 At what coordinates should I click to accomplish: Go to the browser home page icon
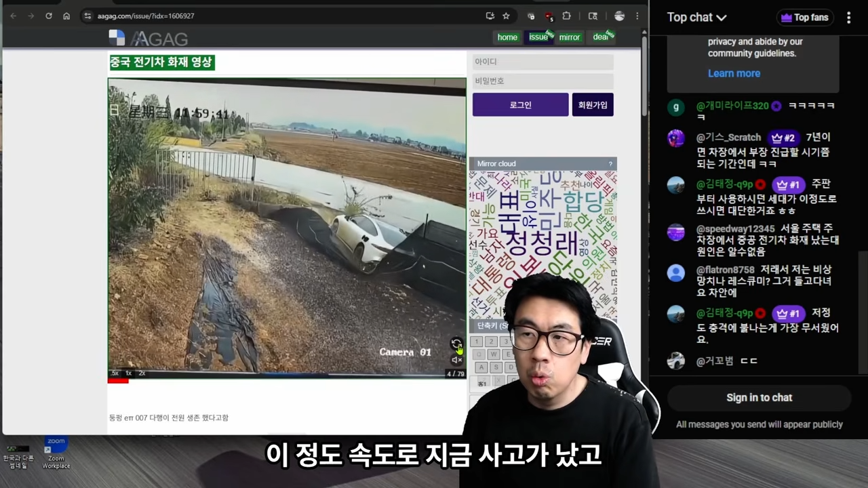[x=66, y=16]
